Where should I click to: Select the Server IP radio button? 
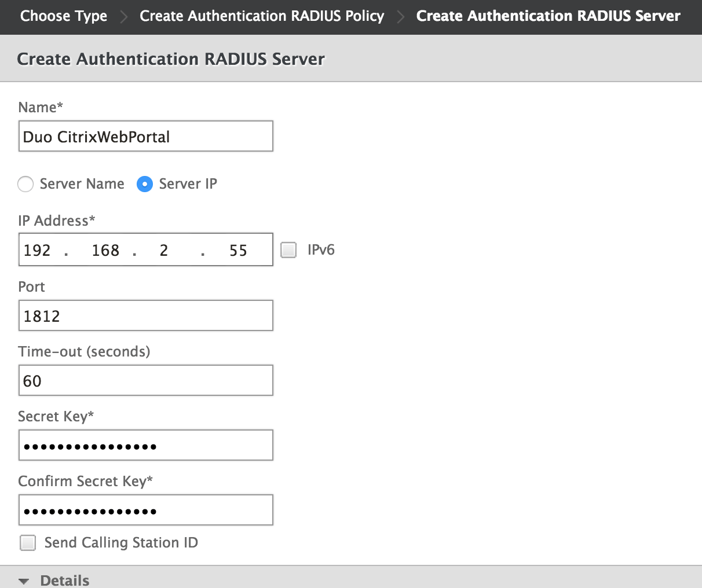coord(144,184)
